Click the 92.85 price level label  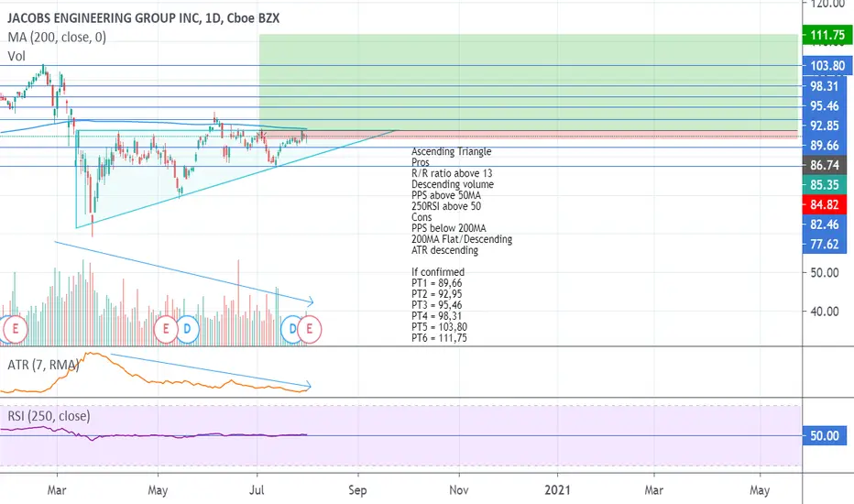[824, 126]
